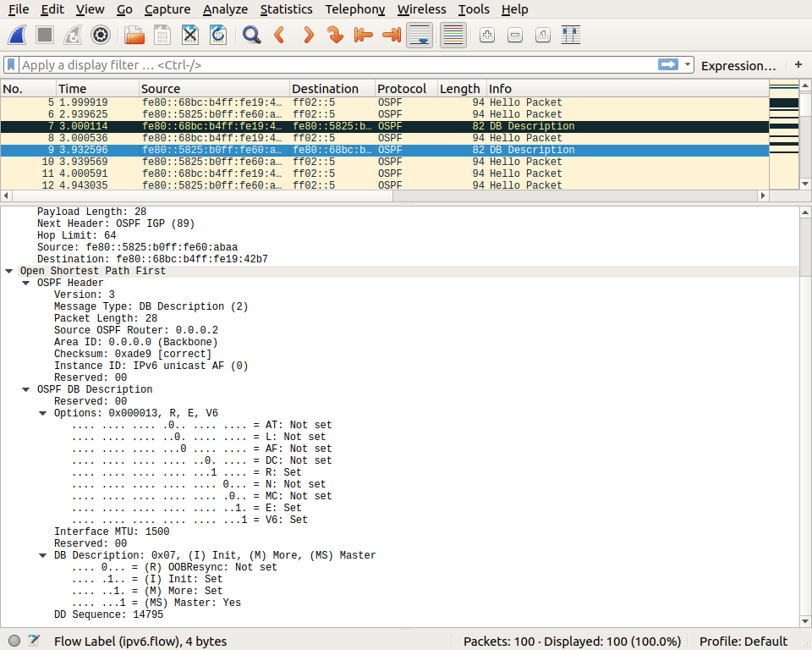
Task: Select Checksum: 0xade9 [correct] line
Action: point(133,354)
